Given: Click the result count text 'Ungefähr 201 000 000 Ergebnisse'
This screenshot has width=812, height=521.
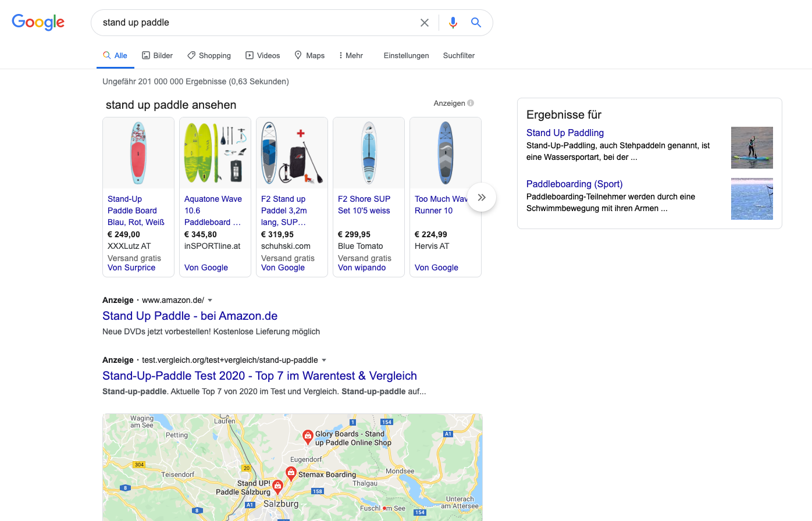Looking at the screenshot, I should pyautogui.click(x=165, y=81).
